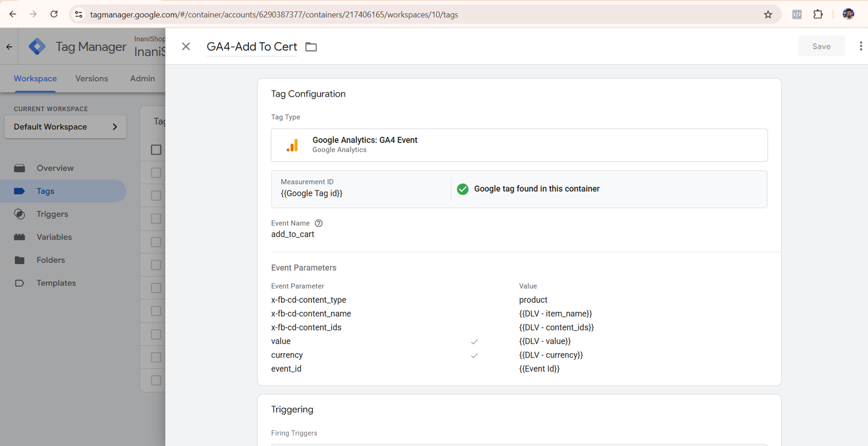Click the {{DLV - value}} value
Viewport: 868px width, 446px height.
coord(545,341)
